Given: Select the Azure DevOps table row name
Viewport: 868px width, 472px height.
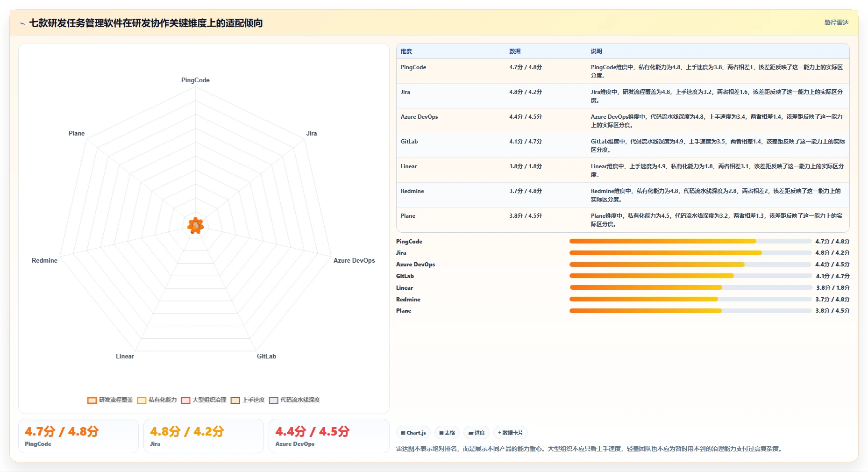Looking at the screenshot, I should tap(420, 117).
